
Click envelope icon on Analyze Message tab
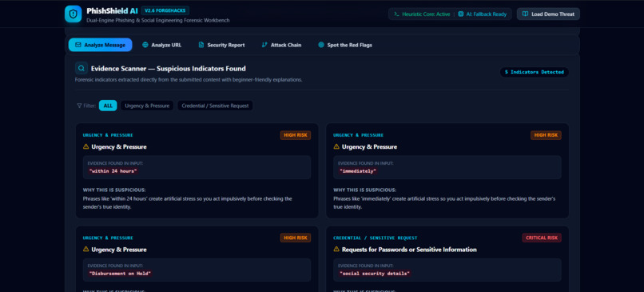pyautogui.click(x=78, y=45)
